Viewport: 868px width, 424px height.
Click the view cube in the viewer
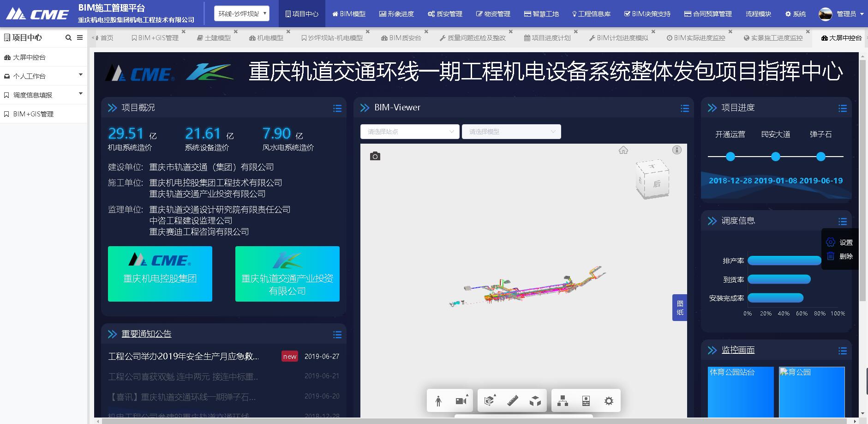tap(652, 179)
